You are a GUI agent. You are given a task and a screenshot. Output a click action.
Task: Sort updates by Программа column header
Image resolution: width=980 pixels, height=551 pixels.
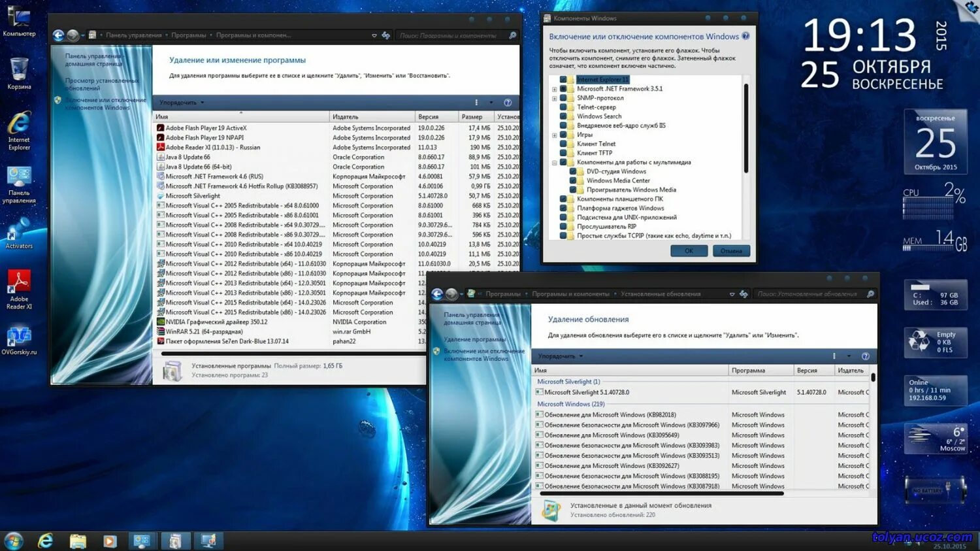761,371
